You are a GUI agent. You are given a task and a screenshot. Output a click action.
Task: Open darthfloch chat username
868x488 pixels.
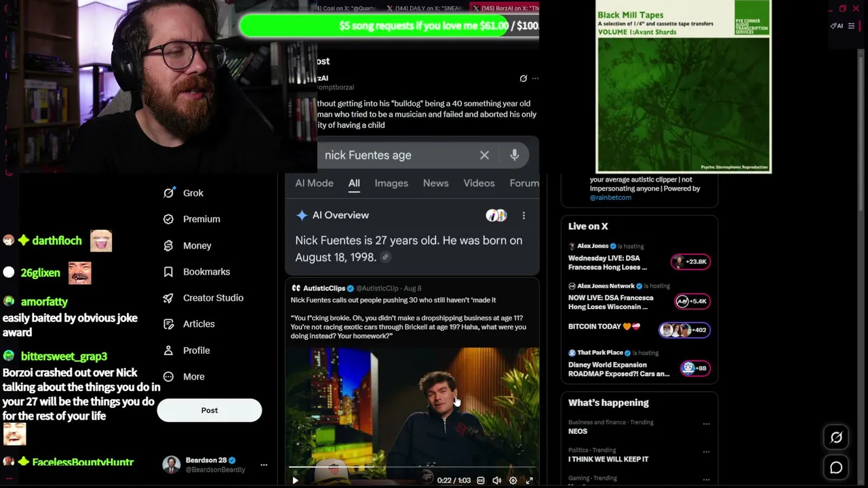pyautogui.click(x=57, y=241)
